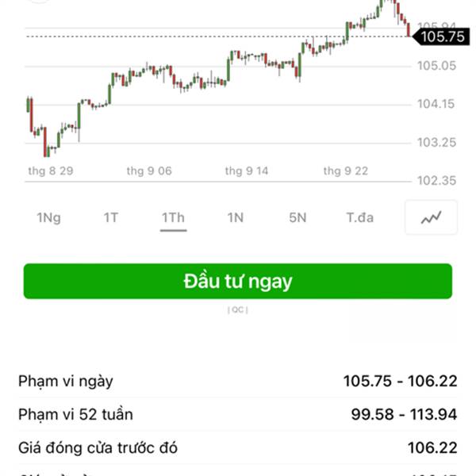Screen dimensions: 476x476
Task: Click the 105.05 price axis label
Action: (436, 66)
